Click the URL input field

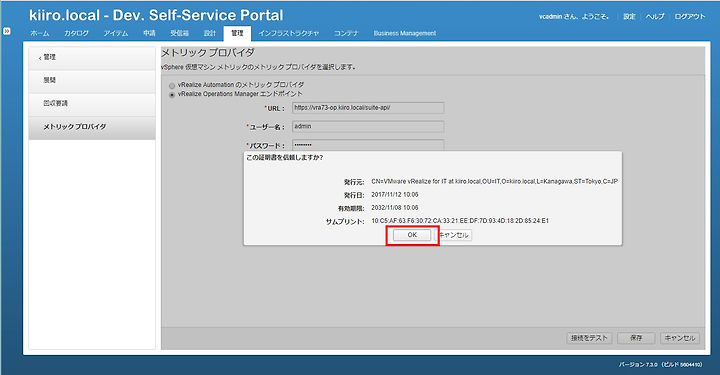(368, 108)
